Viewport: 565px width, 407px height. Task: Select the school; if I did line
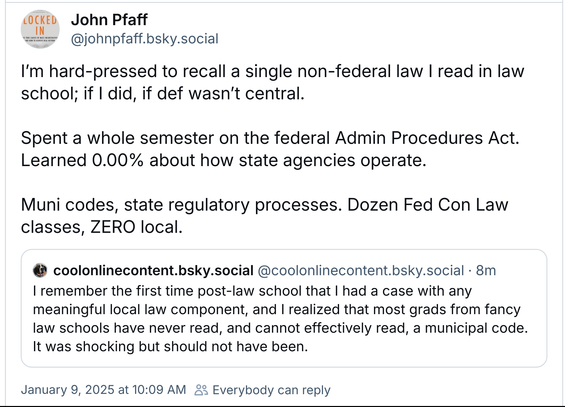tap(163, 94)
